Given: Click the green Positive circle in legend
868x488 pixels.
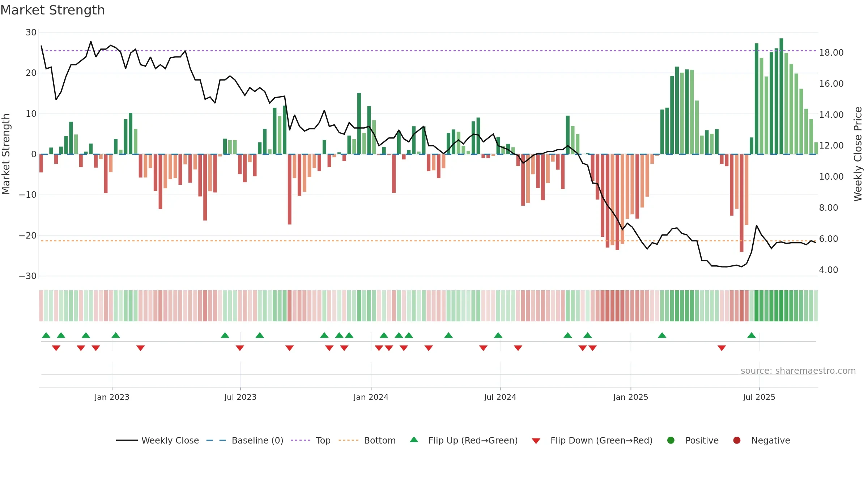Looking at the screenshot, I should click(671, 440).
